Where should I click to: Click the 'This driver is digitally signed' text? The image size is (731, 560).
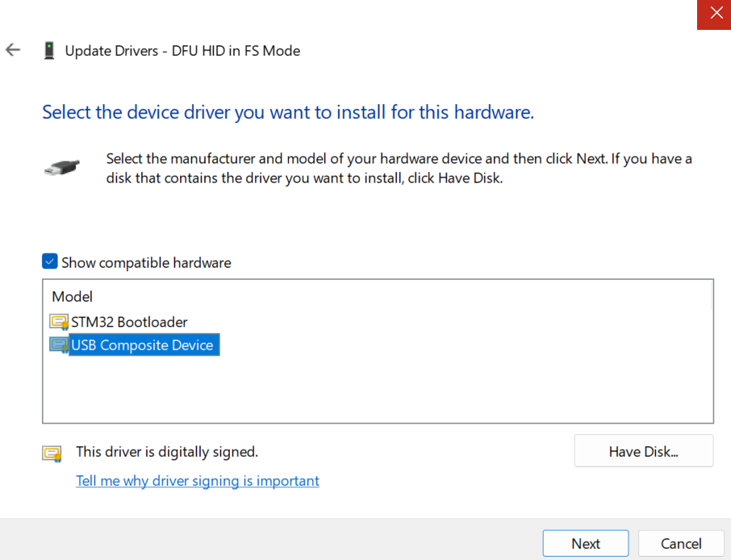point(167,452)
